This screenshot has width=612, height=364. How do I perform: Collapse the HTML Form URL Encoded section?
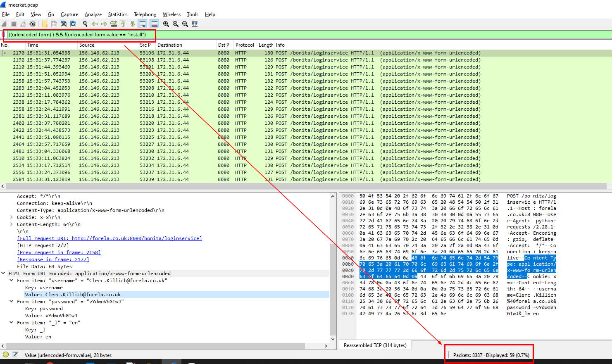pyautogui.click(x=4, y=274)
